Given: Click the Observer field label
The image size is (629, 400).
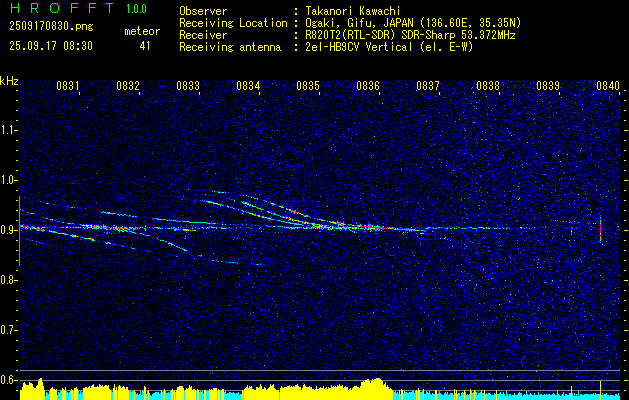Looking at the screenshot, I should coord(203,11).
